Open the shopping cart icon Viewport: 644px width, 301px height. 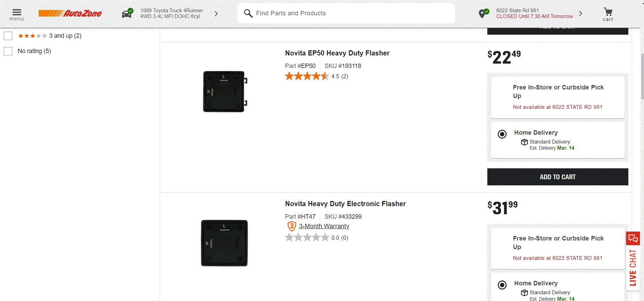608,13
